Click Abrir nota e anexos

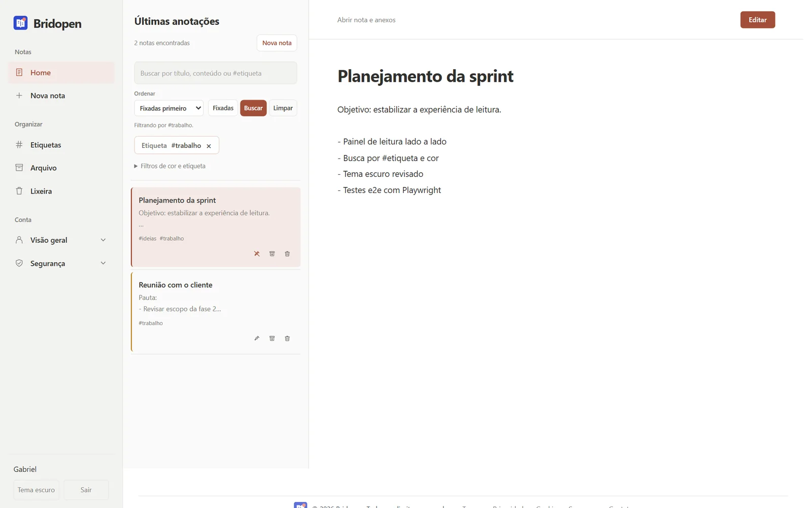[366, 20]
